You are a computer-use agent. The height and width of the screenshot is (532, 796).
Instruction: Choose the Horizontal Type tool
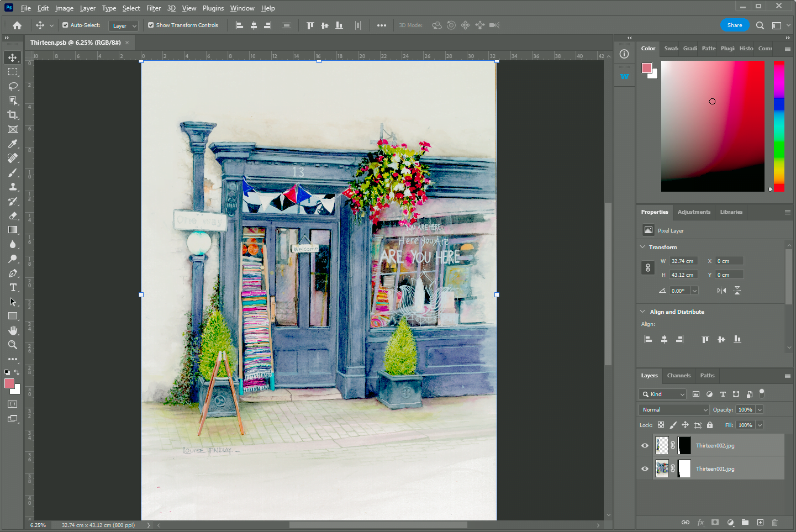pos(13,287)
